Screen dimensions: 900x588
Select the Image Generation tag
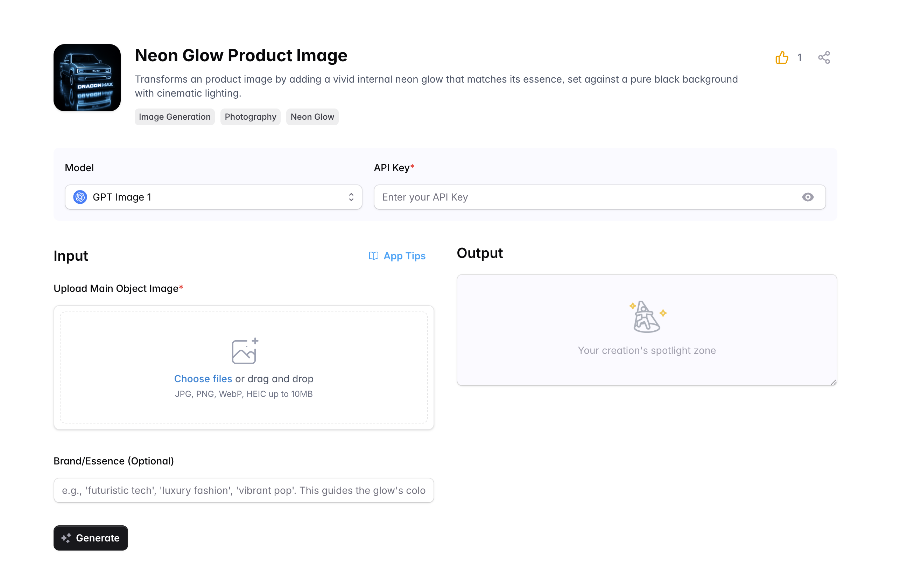pyautogui.click(x=174, y=117)
